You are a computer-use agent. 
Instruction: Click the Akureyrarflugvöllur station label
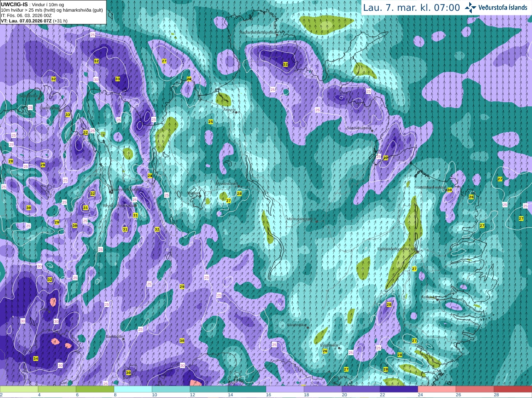pos(125,189)
